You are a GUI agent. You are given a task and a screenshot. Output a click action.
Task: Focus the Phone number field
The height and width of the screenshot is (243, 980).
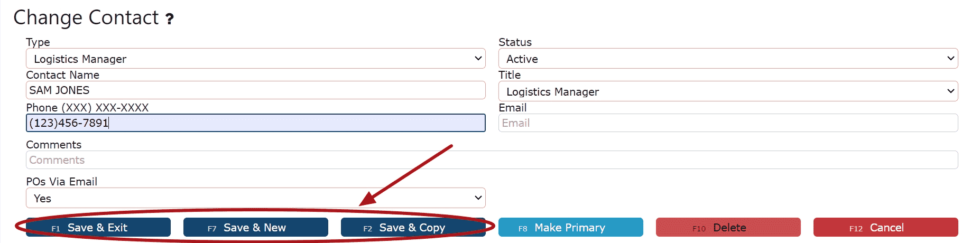(x=255, y=123)
